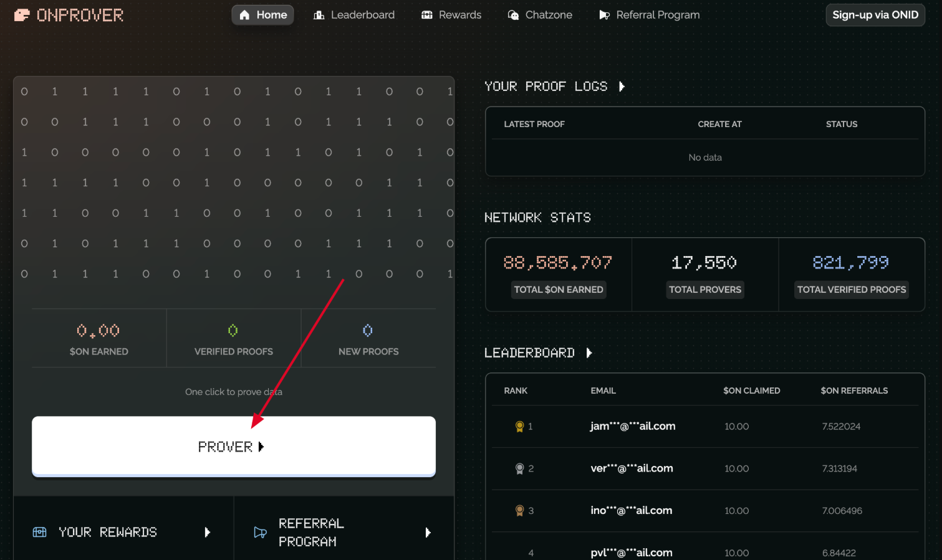Click the Your Rewards chest icon
The width and height of the screenshot is (942, 560).
(x=39, y=532)
